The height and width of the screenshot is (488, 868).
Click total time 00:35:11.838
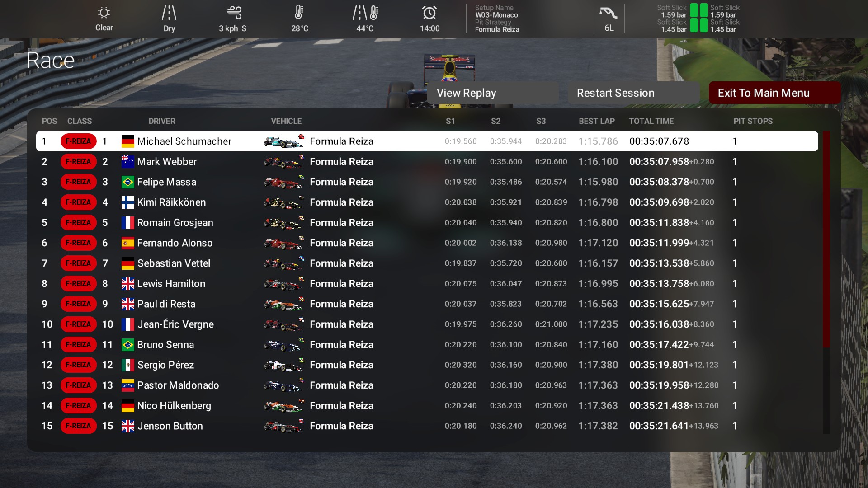pos(659,223)
